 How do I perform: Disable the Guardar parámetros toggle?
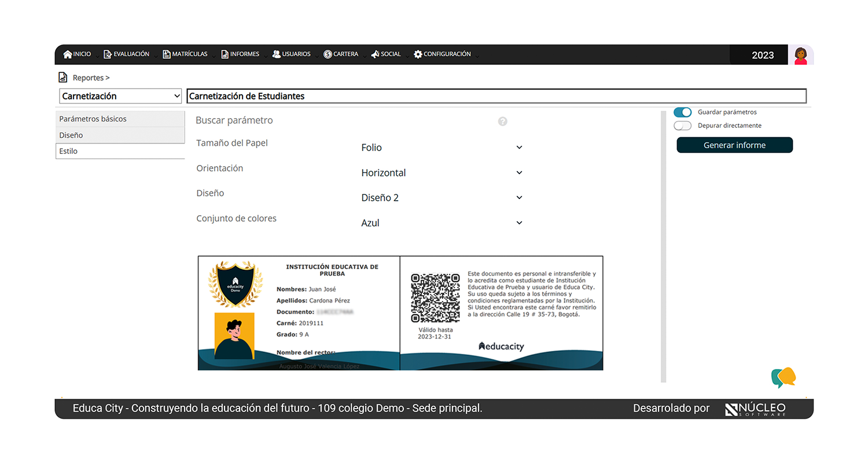pyautogui.click(x=683, y=112)
